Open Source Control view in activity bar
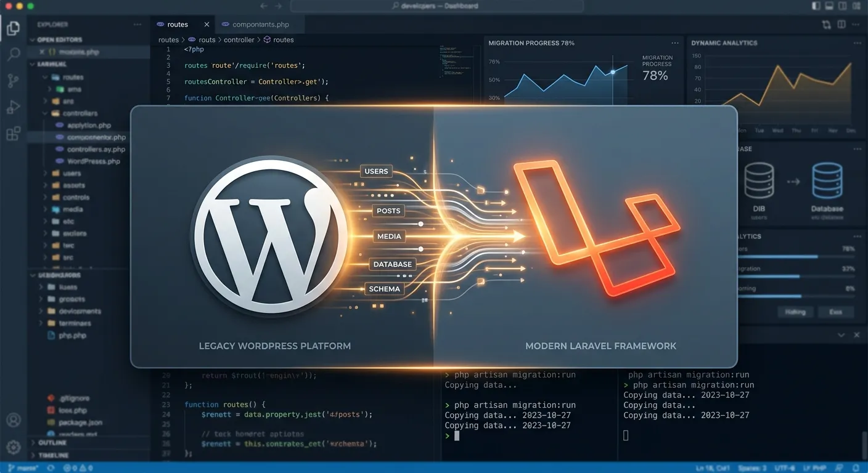868x473 pixels. [13, 80]
